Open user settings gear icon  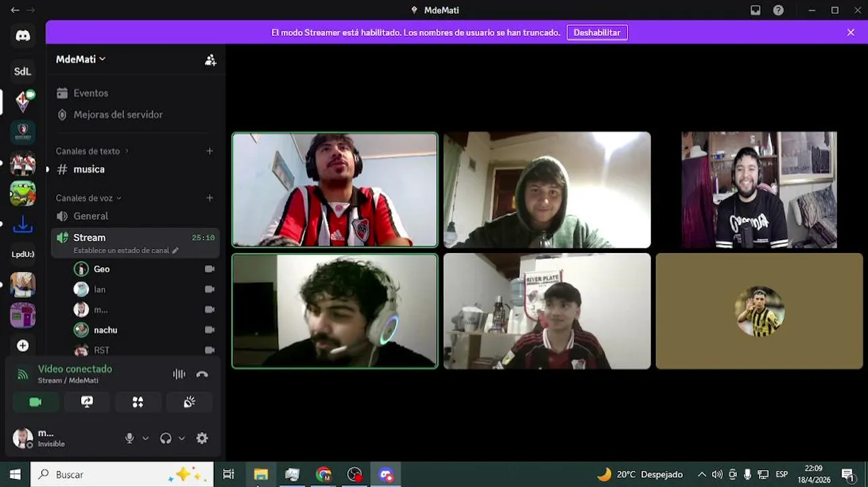point(202,438)
